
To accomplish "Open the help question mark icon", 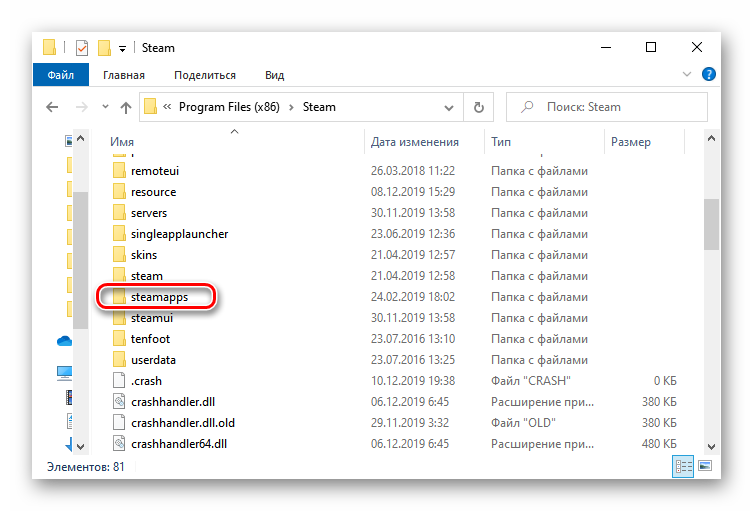I will [709, 74].
